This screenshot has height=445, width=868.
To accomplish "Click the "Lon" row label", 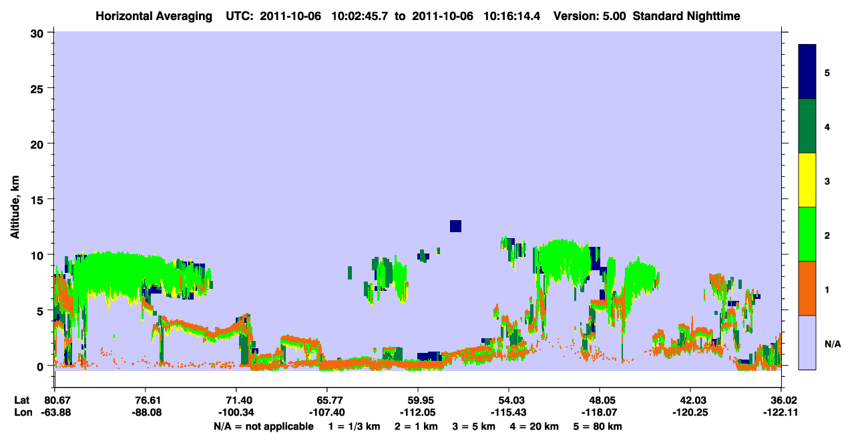I will tap(23, 413).
